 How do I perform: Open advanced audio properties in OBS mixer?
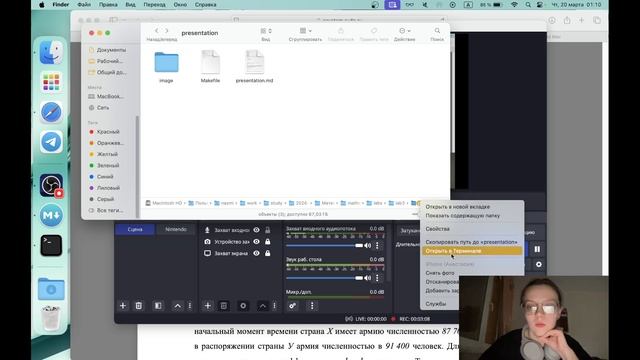293,305
